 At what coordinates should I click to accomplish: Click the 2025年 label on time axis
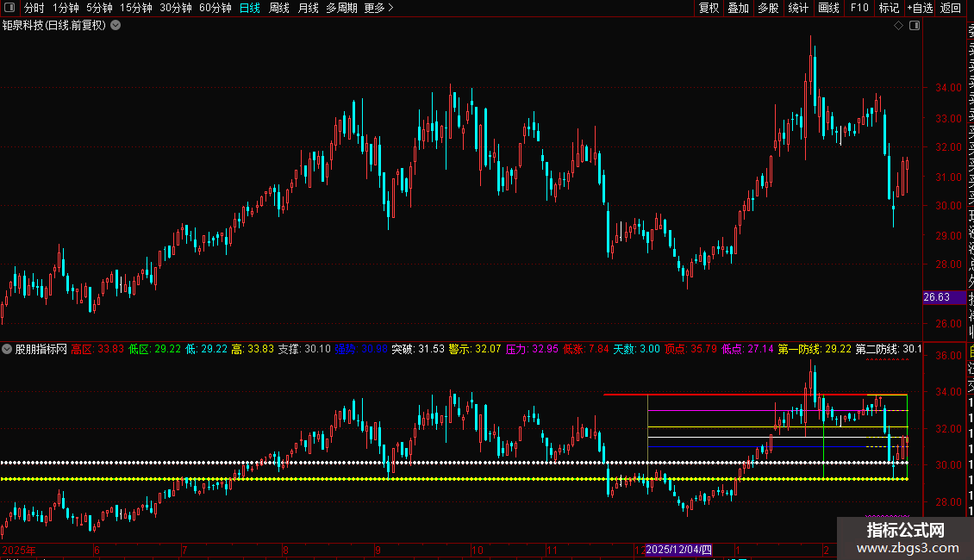[x=19, y=550]
